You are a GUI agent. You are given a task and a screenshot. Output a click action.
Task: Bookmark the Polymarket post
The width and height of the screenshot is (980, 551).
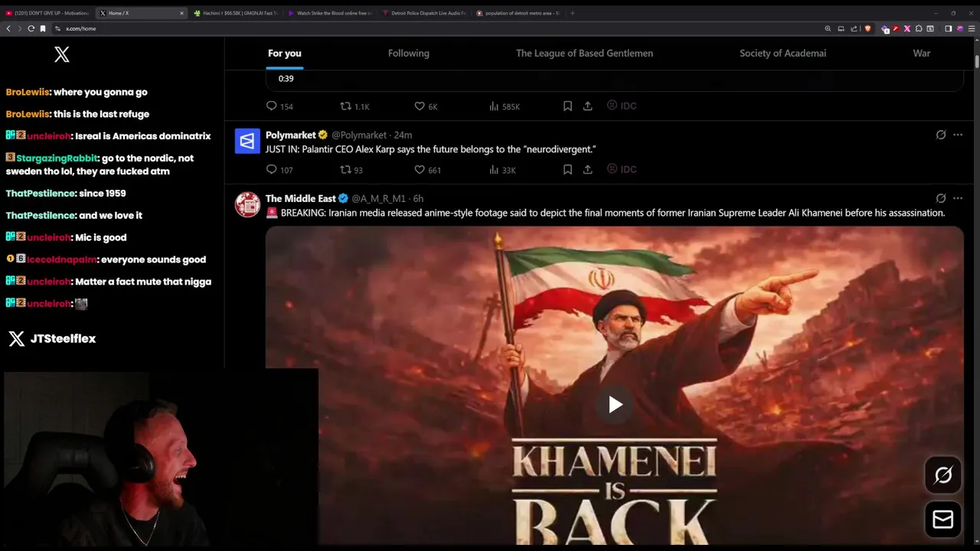pos(567,170)
